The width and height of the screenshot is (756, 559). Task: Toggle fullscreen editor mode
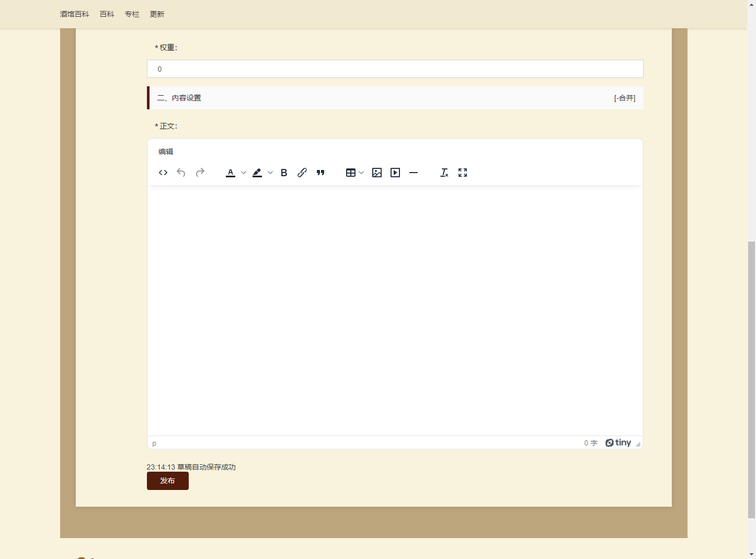463,173
